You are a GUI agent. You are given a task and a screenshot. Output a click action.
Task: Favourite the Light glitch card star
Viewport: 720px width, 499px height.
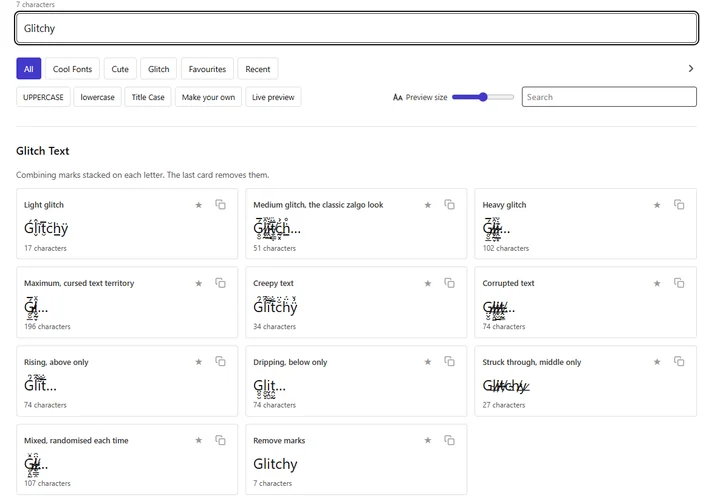pyautogui.click(x=198, y=205)
